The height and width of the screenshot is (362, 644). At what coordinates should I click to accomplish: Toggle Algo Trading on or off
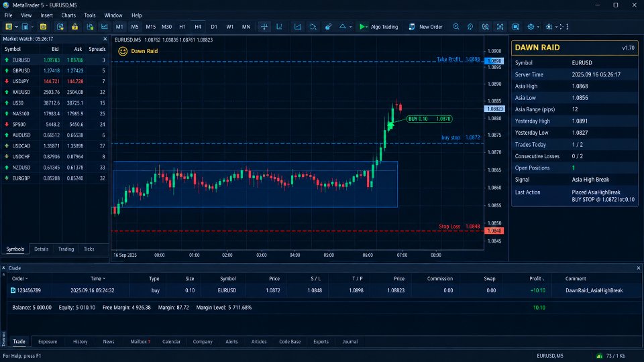tap(378, 27)
